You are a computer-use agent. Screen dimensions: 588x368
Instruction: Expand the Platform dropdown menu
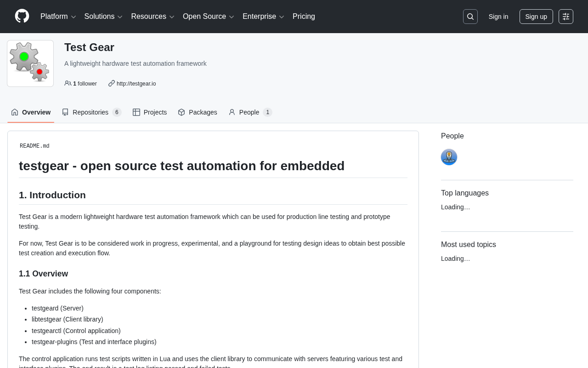click(x=58, y=17)
